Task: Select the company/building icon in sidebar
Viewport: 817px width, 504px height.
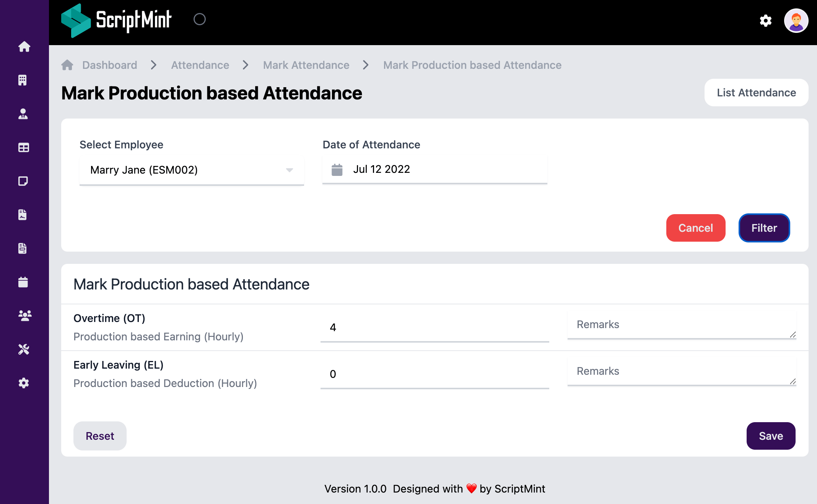Action: pos(23,80)
